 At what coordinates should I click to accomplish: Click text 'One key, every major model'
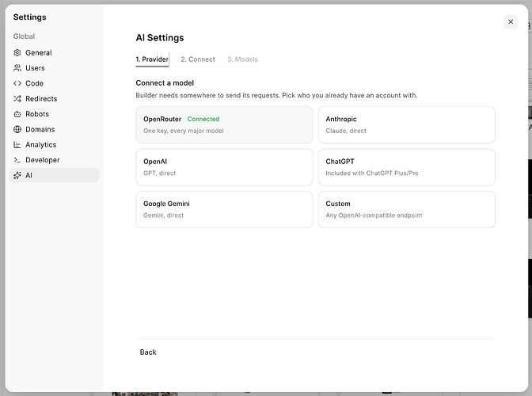click(x=183, y=131)
